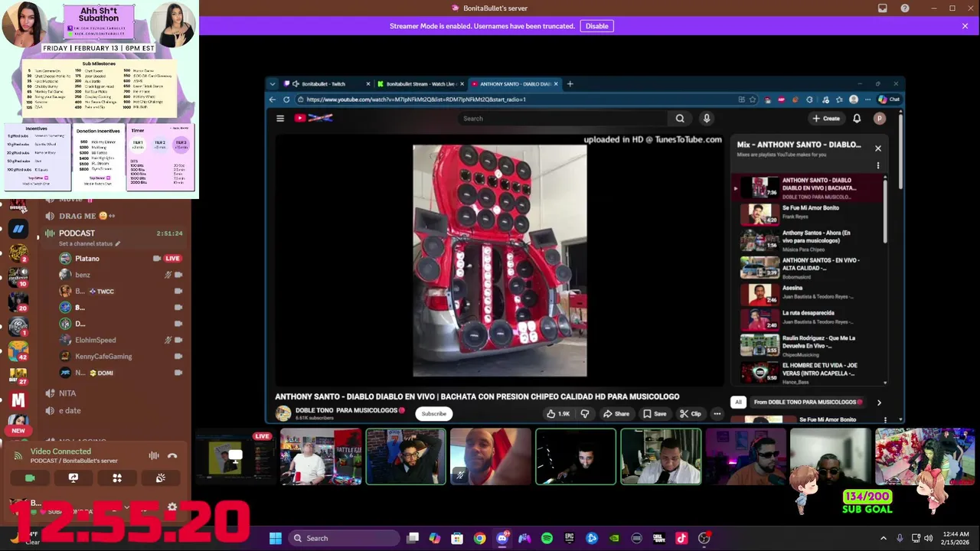The image size is (980, 551).
Task: Toggle Discord camera in voice panel
Action: (x=29, y=478)
